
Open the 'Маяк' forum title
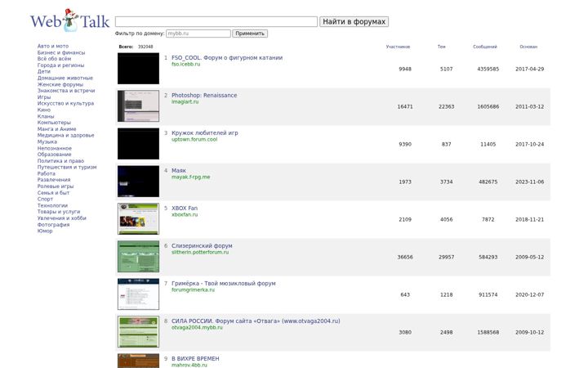click(179, 170)
